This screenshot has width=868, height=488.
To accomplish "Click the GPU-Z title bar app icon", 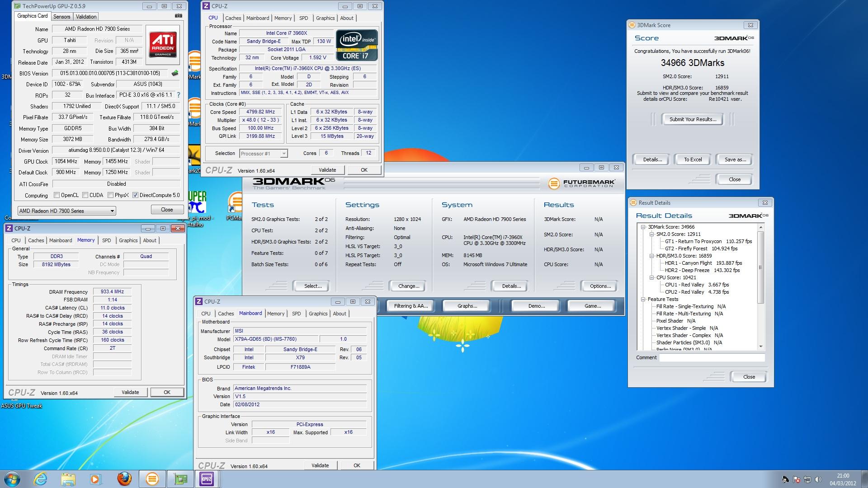I will click(x=17, y=6).
